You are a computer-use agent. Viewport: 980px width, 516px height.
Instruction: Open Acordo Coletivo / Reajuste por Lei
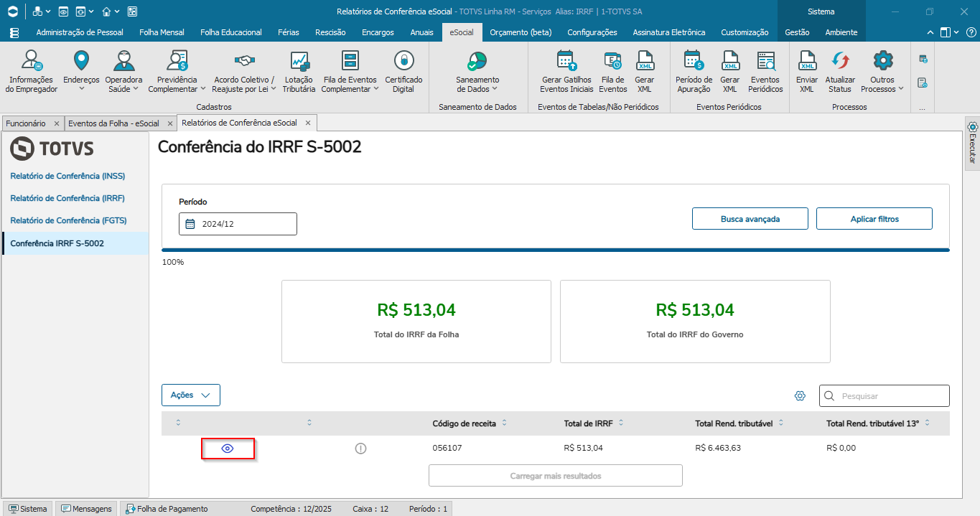244,72
